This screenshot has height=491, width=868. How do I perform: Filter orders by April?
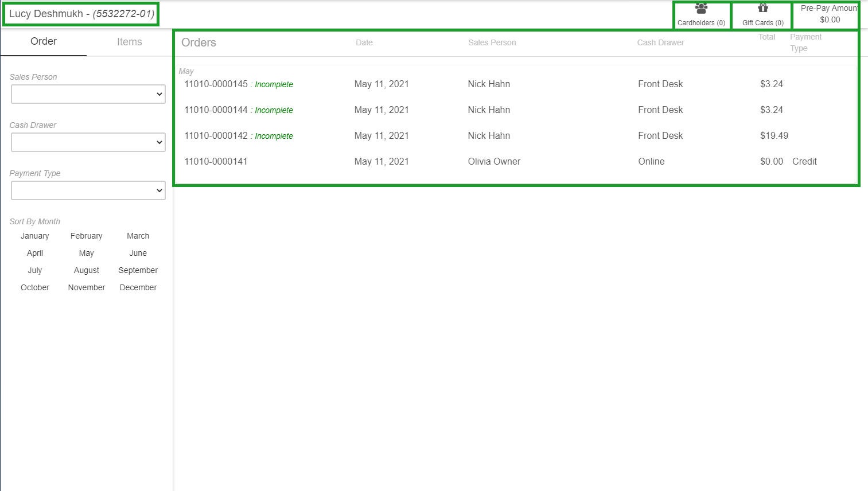(x=35, y=253)
